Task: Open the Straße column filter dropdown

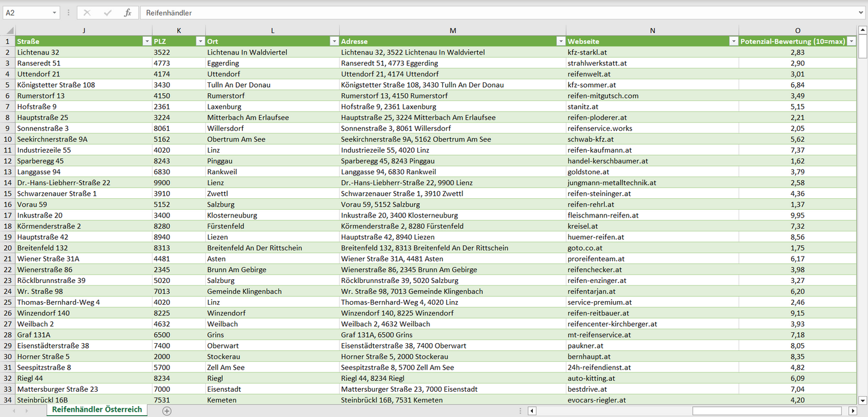Action: click(x=147, y=41)
